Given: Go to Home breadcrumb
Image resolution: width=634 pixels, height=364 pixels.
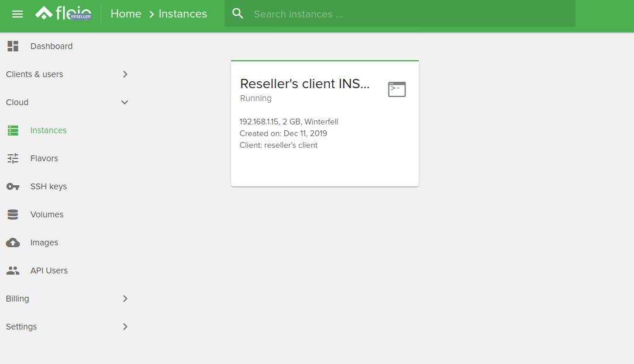Looking at the screenshot, I should [x=126, y=14].
